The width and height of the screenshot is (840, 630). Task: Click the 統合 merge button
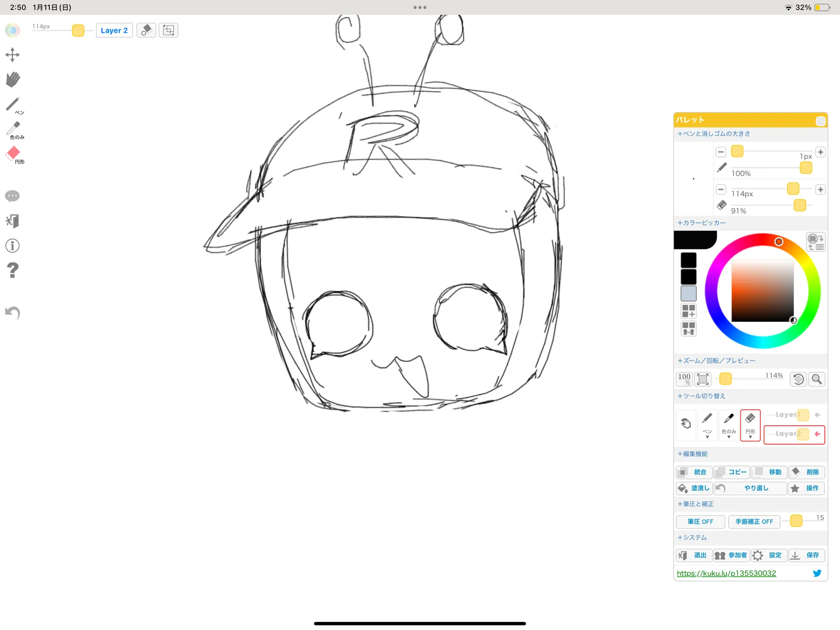pos(694,472)
